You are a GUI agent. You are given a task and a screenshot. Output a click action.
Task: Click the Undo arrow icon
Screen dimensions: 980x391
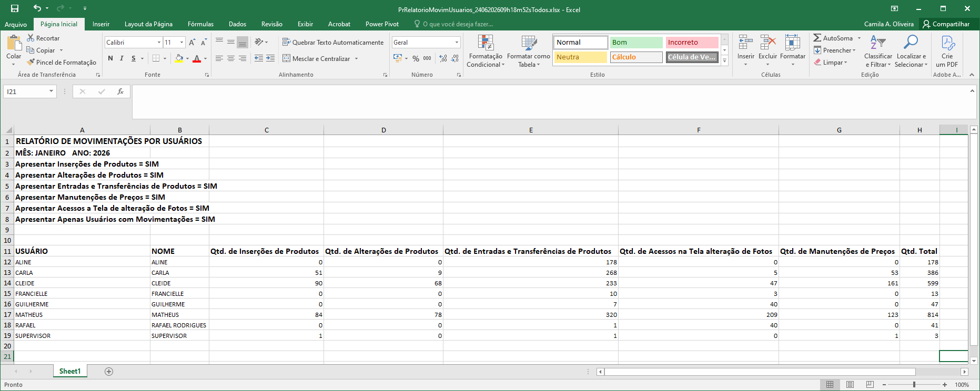tap(37, 8)
